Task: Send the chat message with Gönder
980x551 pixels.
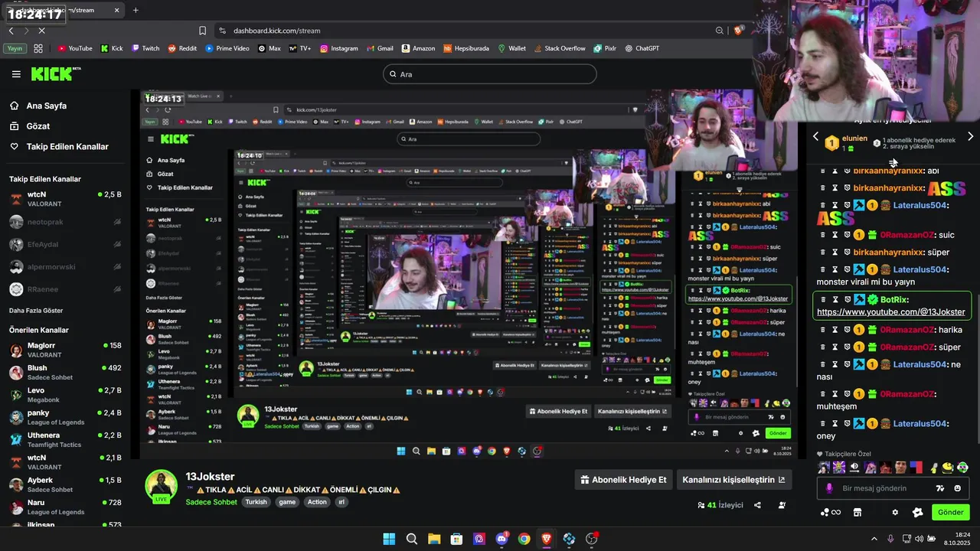Action: coord(951,512)
